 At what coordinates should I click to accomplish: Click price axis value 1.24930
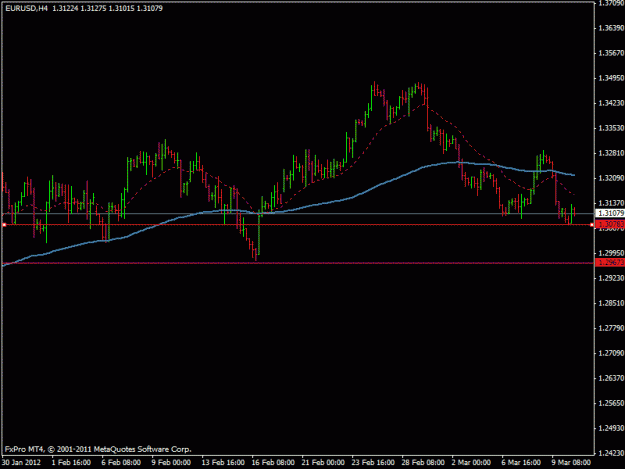pyautogui.click(x=611, y=428)
